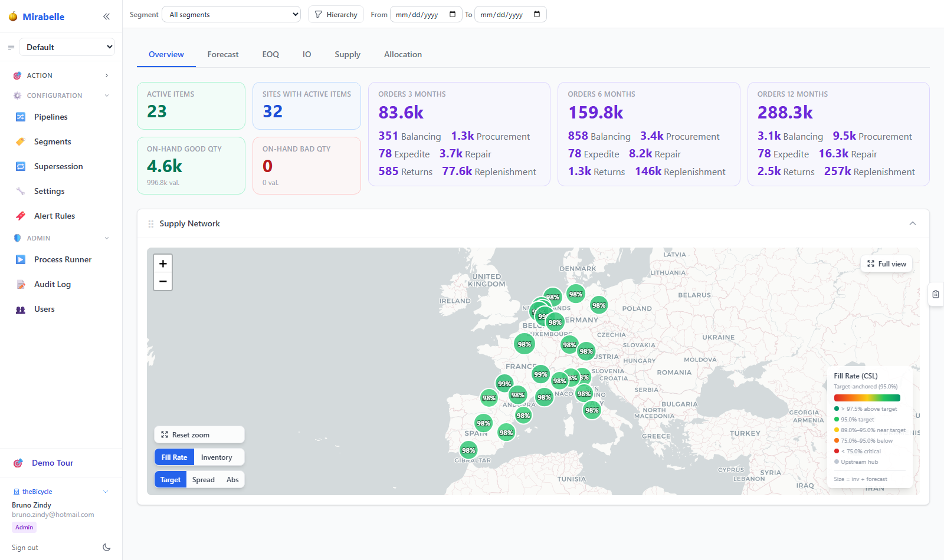
Task: Select the Spread display option
Action: (204, 480)
